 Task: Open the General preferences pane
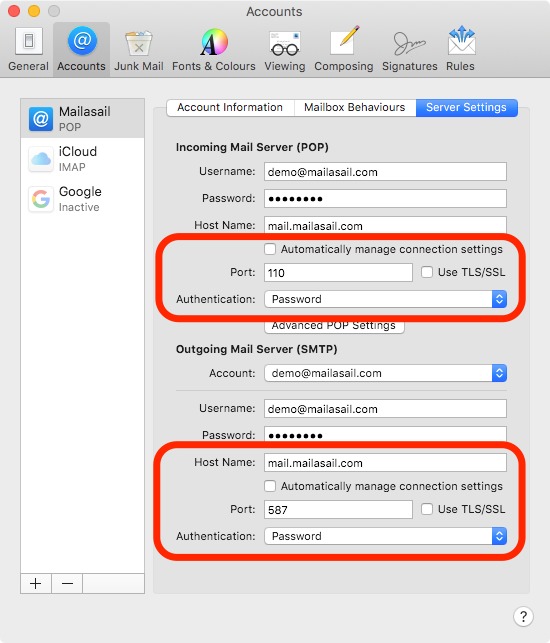[x=28, y=50]
